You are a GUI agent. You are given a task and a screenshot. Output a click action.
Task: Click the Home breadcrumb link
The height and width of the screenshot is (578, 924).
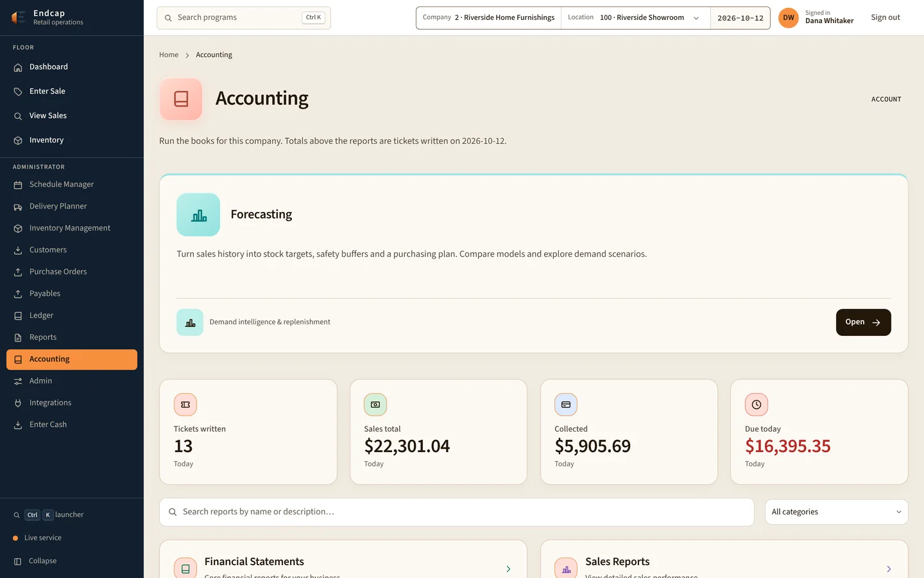pyautogui.click(x=169, y=55)
